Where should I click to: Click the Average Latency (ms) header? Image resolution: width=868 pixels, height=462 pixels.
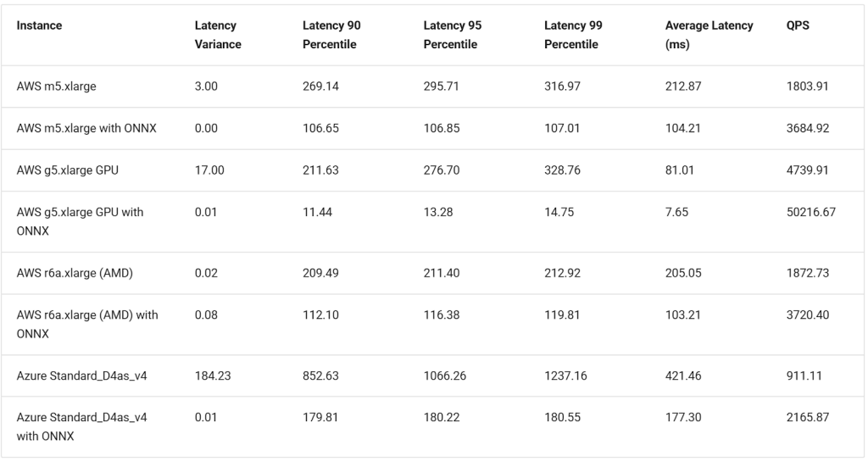coord(709,35)
